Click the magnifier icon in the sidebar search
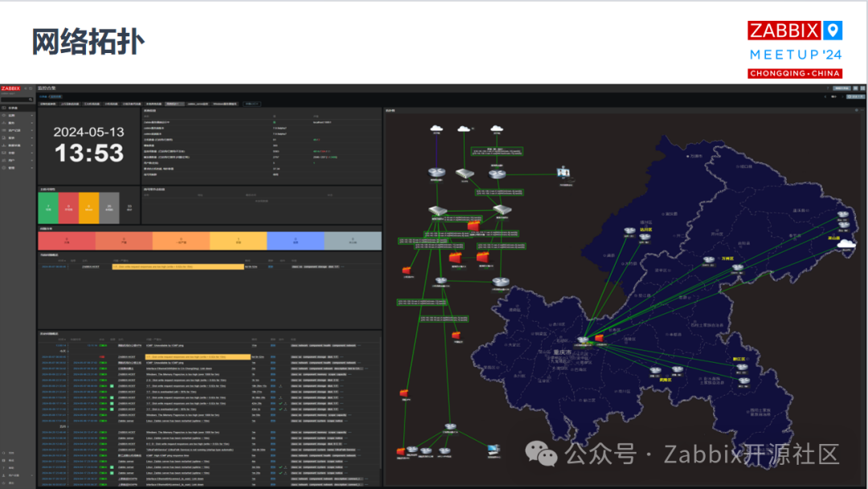868x489 pixels. point(31,100)
